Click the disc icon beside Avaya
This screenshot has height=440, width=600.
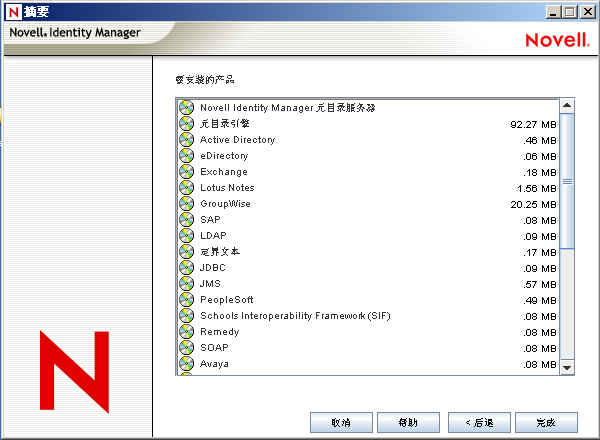(186, 363)
